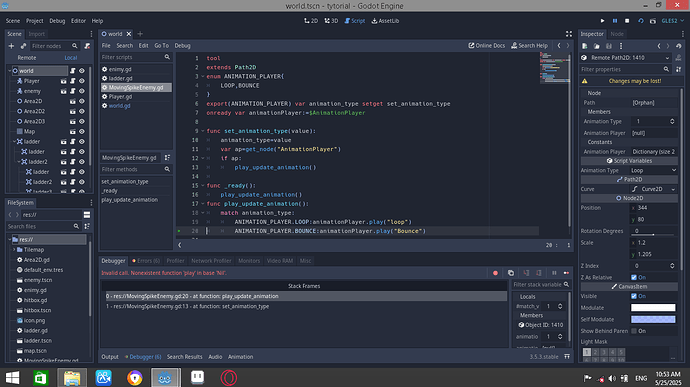The image size is (690, 387).
Task: Click the Modulate white color swatch
Action: (653, 308)
